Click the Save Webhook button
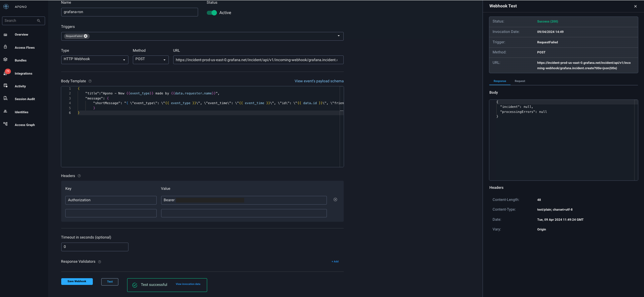 (x=77, y=282)
